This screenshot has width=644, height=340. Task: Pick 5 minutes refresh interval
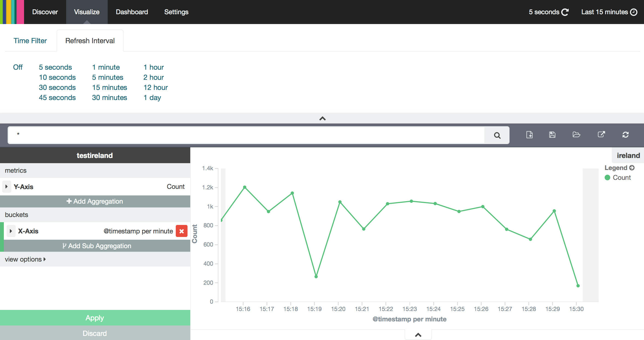[x=107, y=77]
